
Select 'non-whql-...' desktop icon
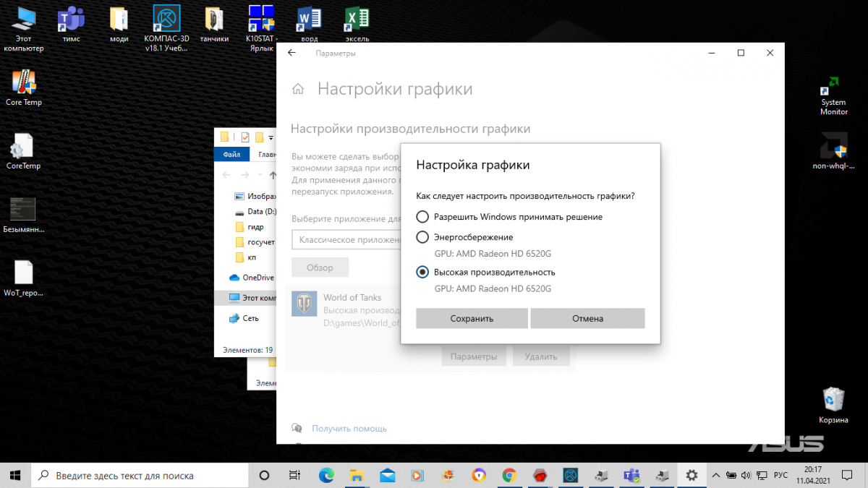click(833, 152)
